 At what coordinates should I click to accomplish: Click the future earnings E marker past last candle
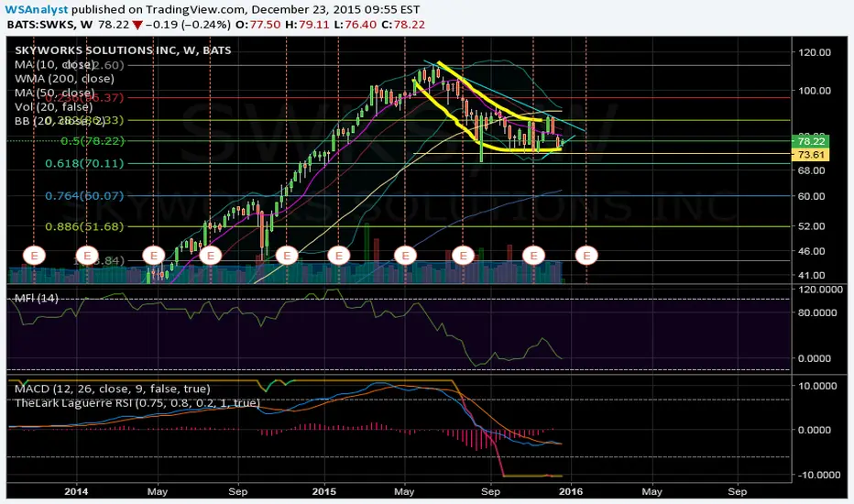pyautogui.click(x=586, y=255)
